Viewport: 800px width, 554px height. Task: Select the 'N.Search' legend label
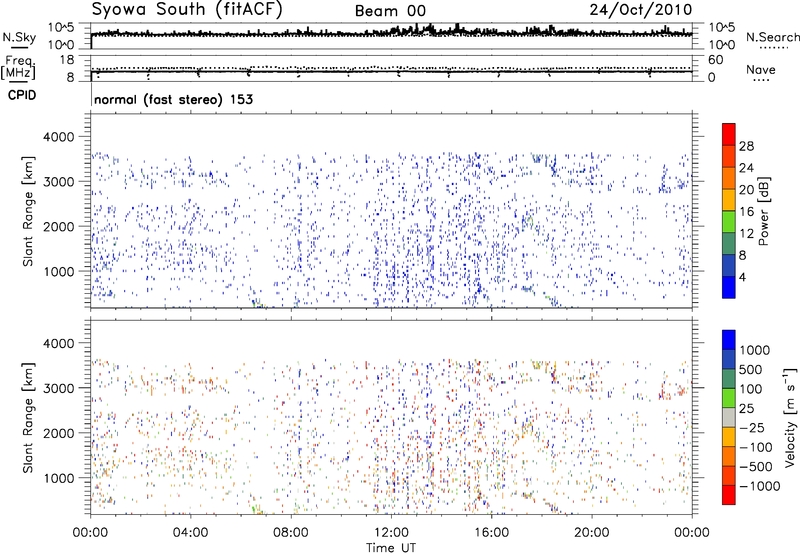click(x=772, y=37)
